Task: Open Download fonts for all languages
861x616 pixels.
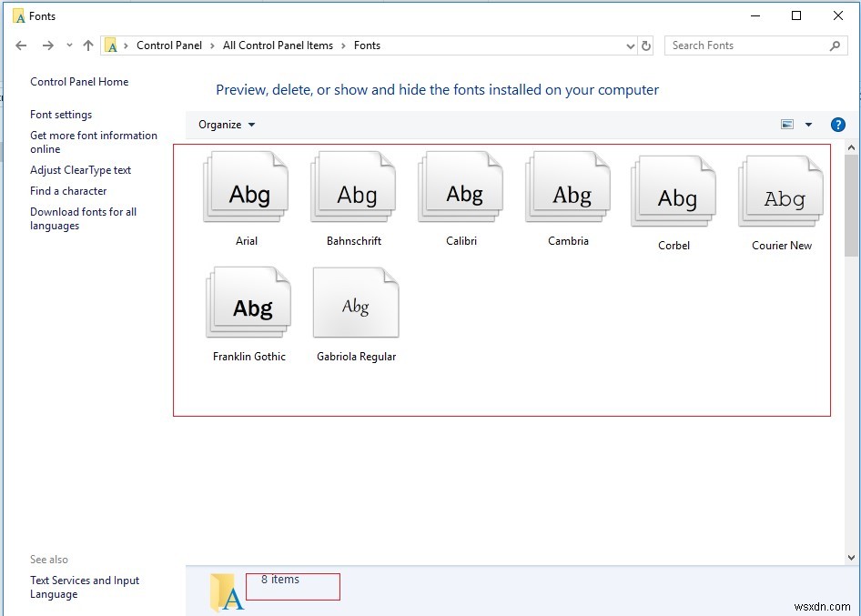Action: tap(83, 212)
